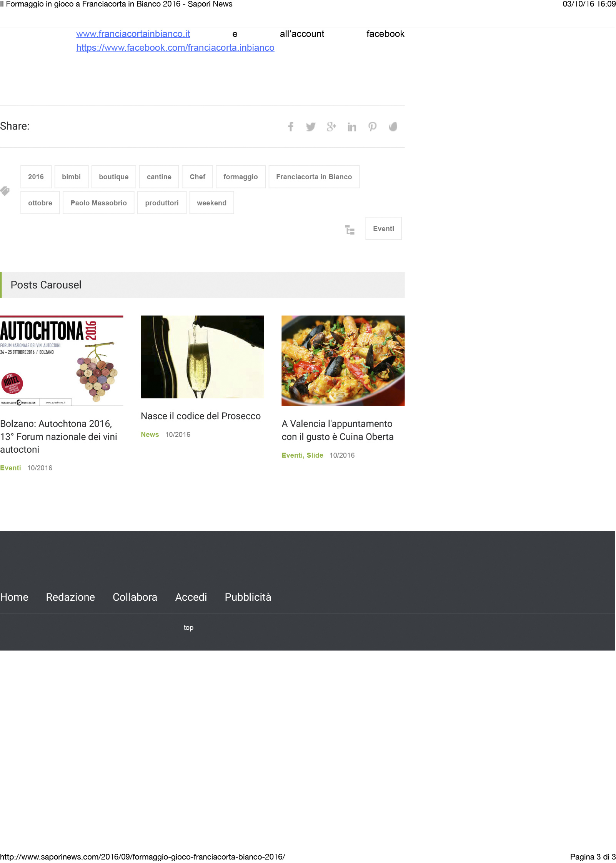616x863 pixels.
Task: Select the bimbi tag
Action: click(x=72, y=177)
